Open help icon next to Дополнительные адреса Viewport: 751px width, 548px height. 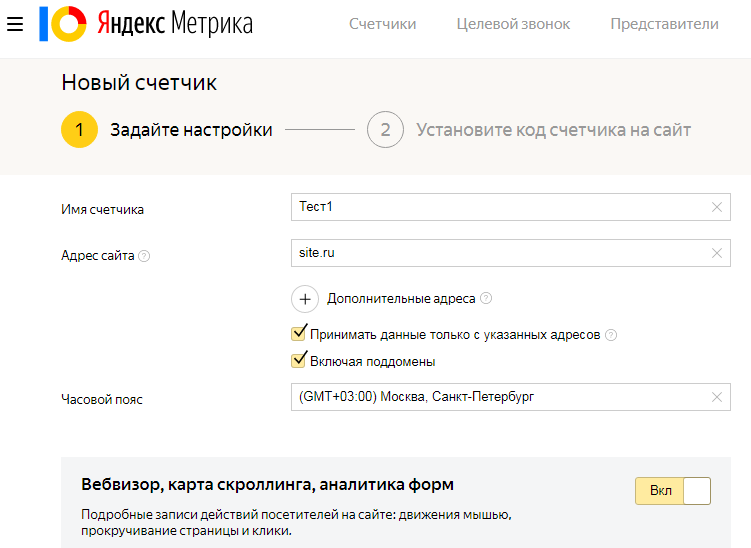click(x=486, y=299)
